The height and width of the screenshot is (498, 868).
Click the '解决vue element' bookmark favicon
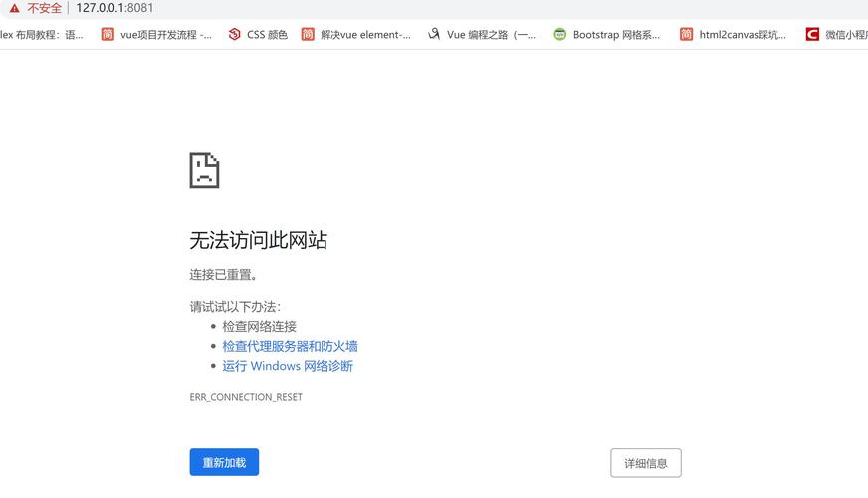tap(308, 34)
